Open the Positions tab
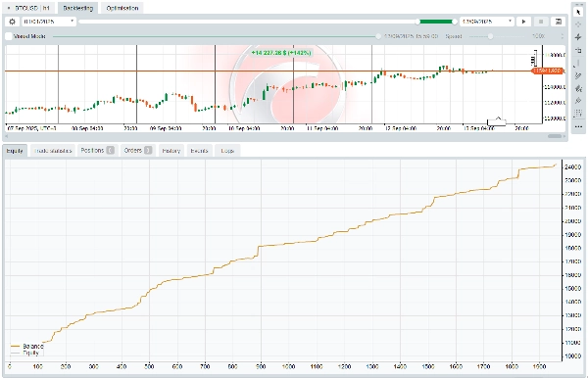 [x=97, y=151]
